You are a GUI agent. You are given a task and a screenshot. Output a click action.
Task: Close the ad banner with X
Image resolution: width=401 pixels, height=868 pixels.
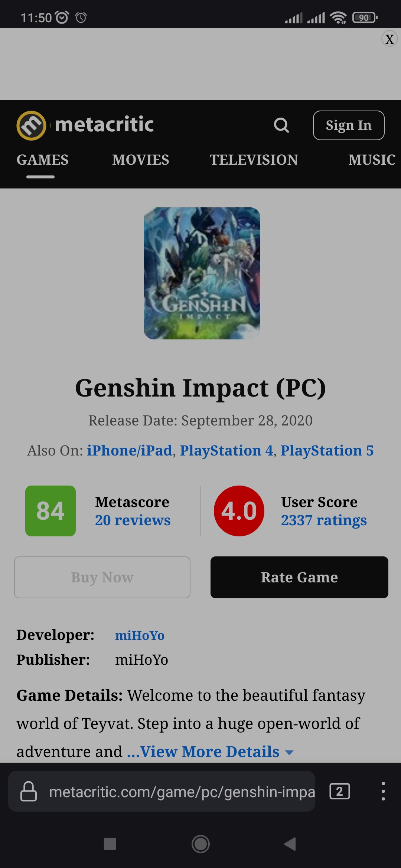pos(389,39)
